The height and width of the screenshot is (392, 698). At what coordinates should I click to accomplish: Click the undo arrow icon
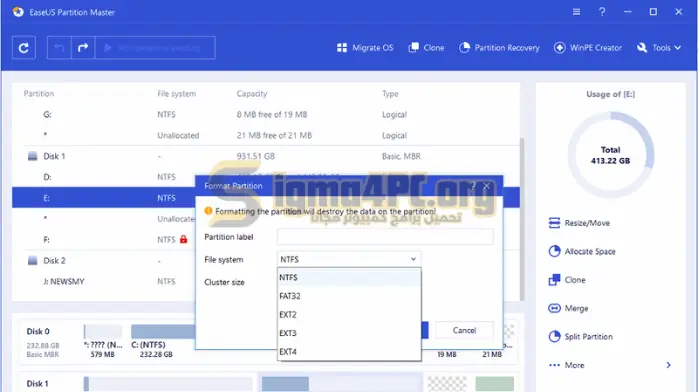point(59,48)
